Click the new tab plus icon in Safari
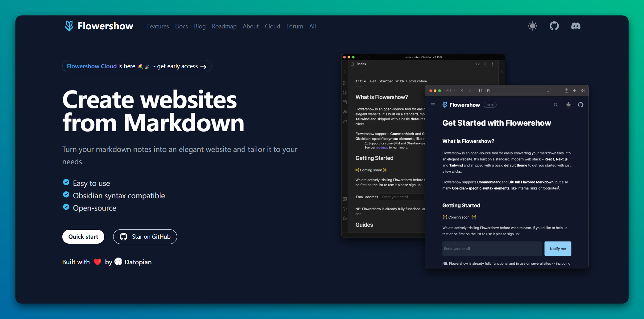Screen dimensions: 644x319 (x=574, y=90)
